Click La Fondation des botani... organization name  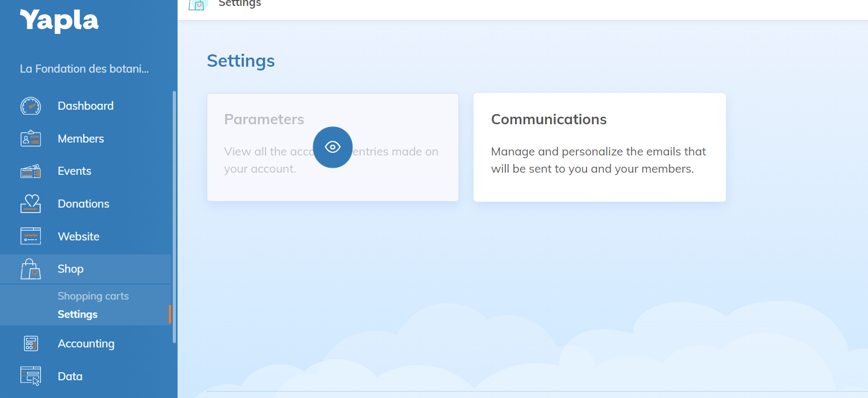click(x=84, y=69)
